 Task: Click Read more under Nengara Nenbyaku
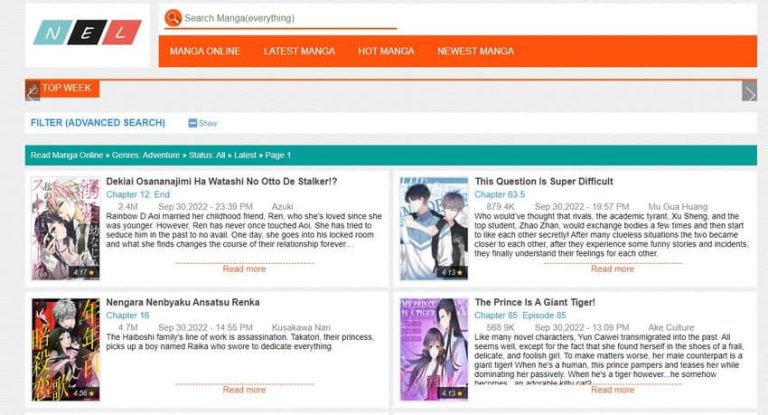tap(244, 390)
